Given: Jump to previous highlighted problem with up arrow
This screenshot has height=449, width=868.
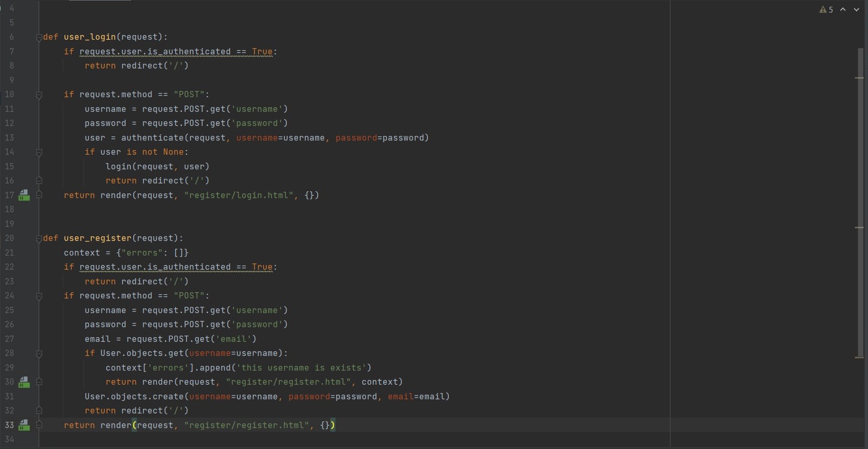Looking at the screenshot, I should 843,9.
